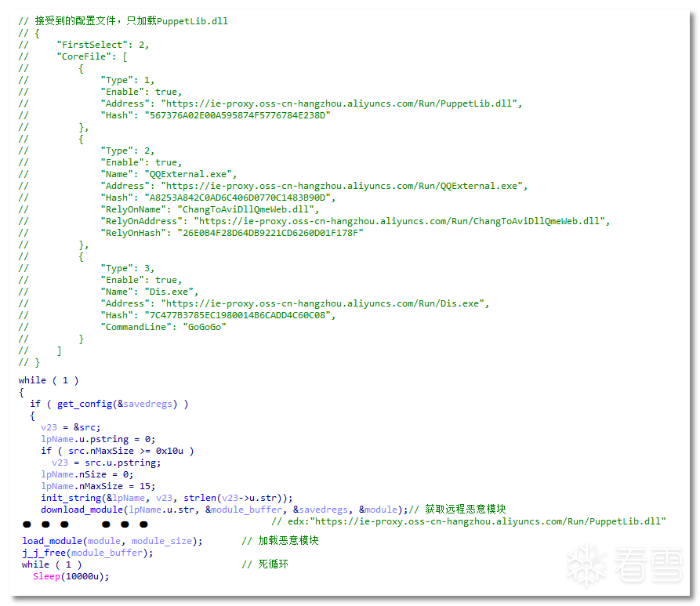Viewport: 700px width, 606px height.
Task: Select the "Name": "QQExternal.exe" line
Action: click(169, 174)
